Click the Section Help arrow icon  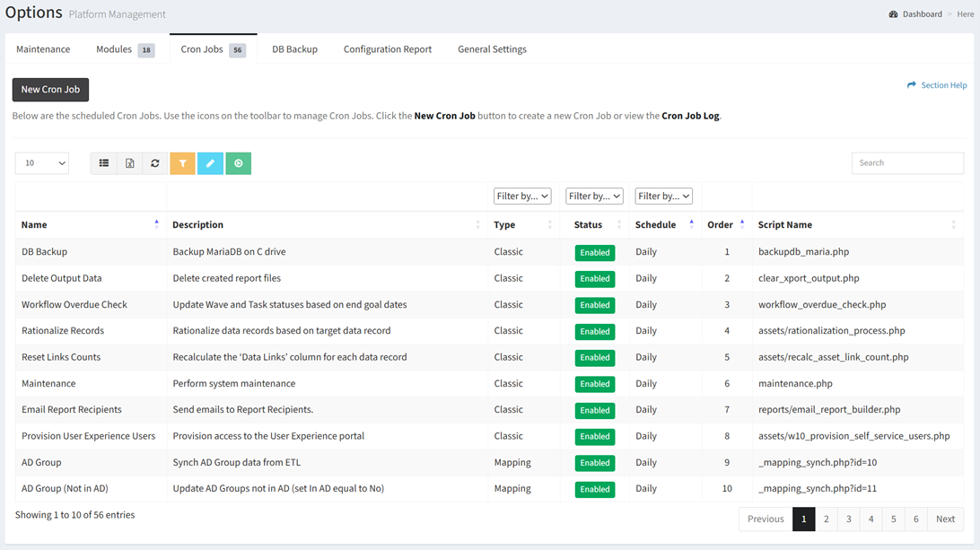(912, 85)
